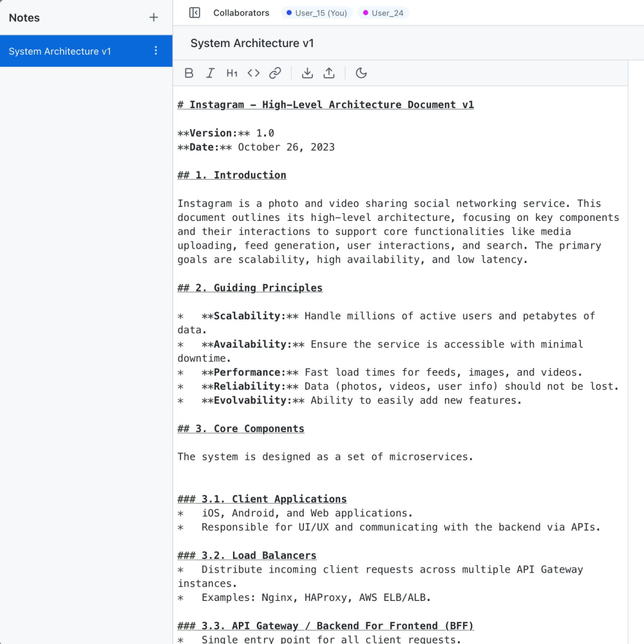The width and height of the screenshot is (644, 644).
Task: Open options menu for System Architecture v1 note
Action: click(156, 51)
